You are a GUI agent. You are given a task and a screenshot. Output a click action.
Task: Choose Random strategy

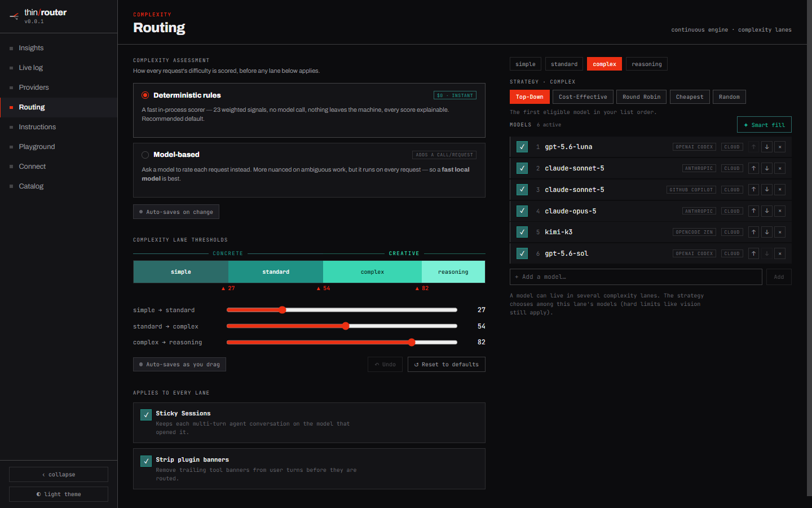point(729,97)
